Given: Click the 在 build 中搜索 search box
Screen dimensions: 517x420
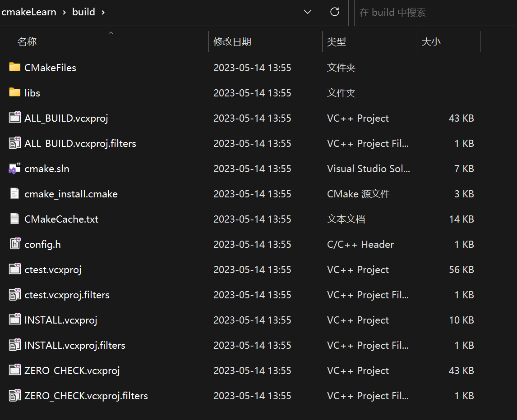Looking at the screenshot, I should [435, 13].
